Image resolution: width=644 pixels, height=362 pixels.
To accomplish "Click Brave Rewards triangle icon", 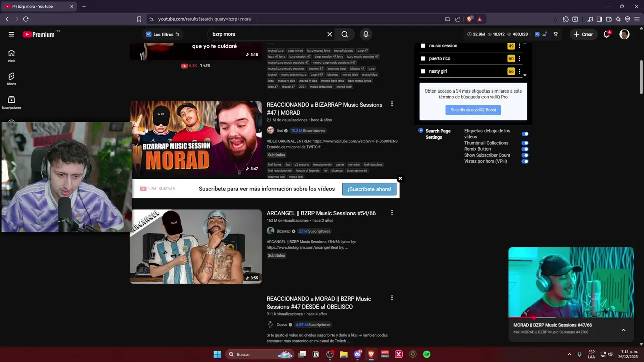I will [480, 19].
